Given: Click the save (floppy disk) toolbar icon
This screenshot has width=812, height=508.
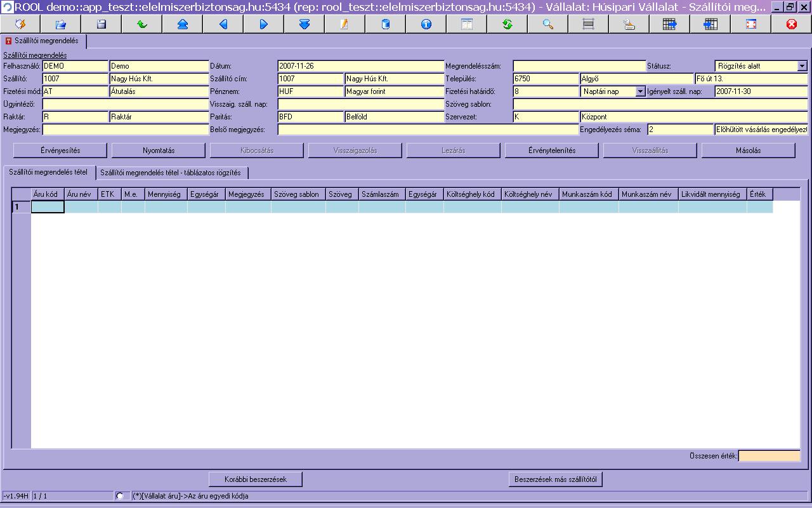Looking at the screenshot, I should pyautogui.click(x=101, y=24).
